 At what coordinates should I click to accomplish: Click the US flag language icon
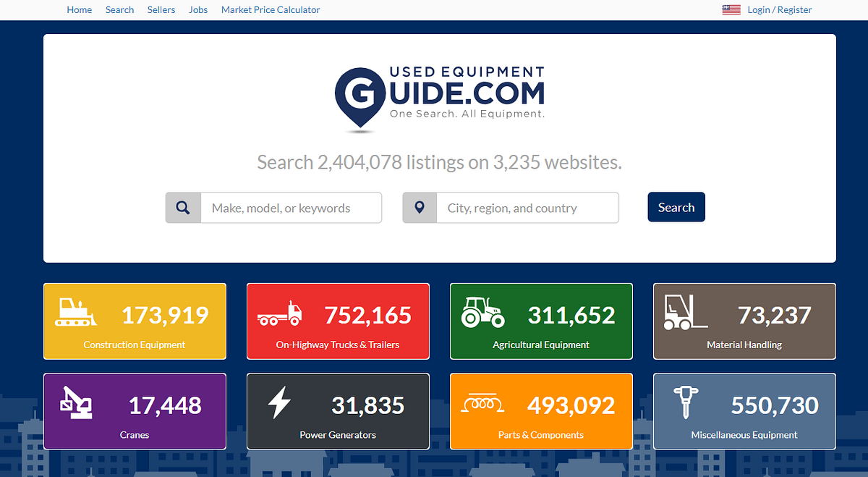coord(731,9)
